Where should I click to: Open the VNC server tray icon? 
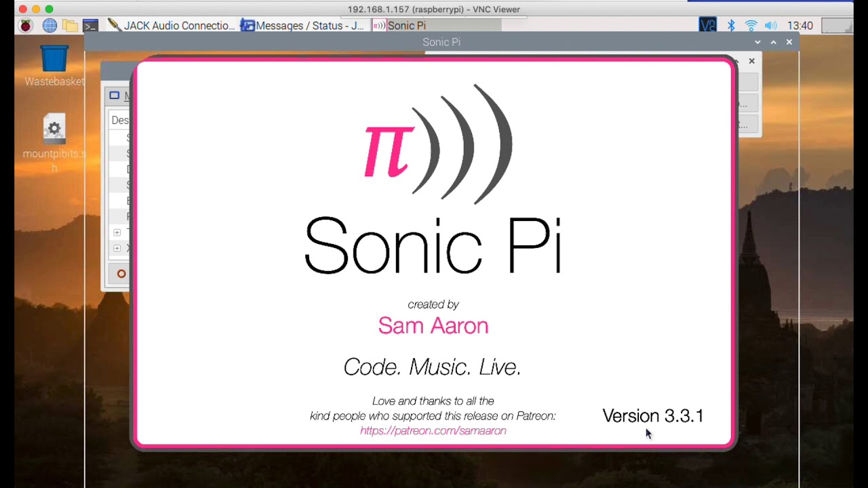[x=707, y=26]
